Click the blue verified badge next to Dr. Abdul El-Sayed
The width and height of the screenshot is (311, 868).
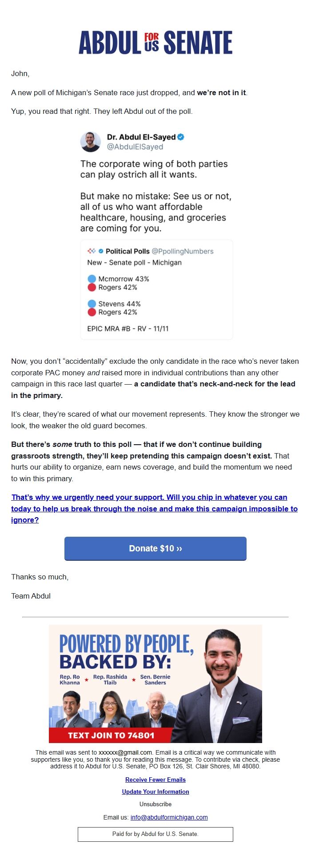pos(181,137)
